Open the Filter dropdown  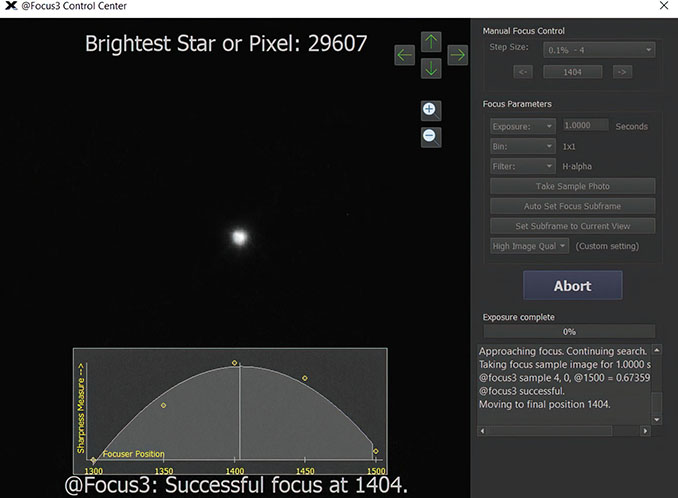pyautogui.click(x=523, y=166)
